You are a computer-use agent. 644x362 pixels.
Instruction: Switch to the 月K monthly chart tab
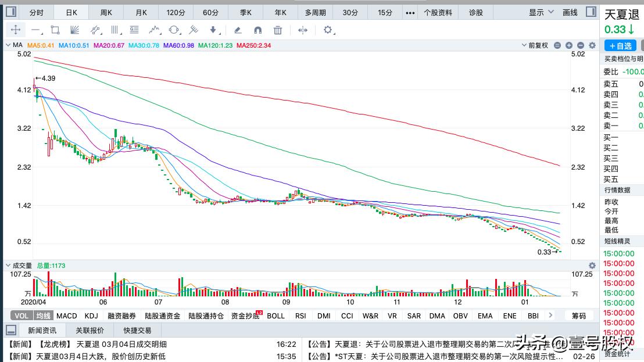click(140, 11)
